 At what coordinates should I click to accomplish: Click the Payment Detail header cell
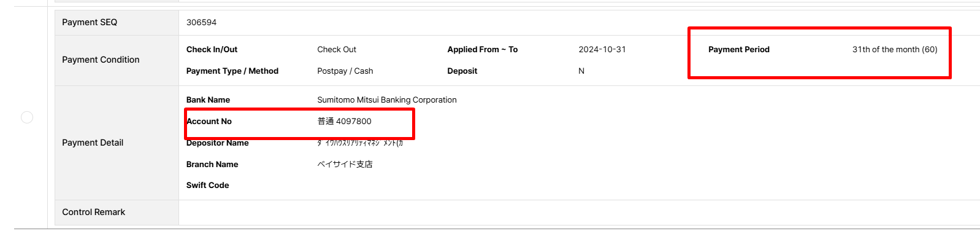[93, 143]
